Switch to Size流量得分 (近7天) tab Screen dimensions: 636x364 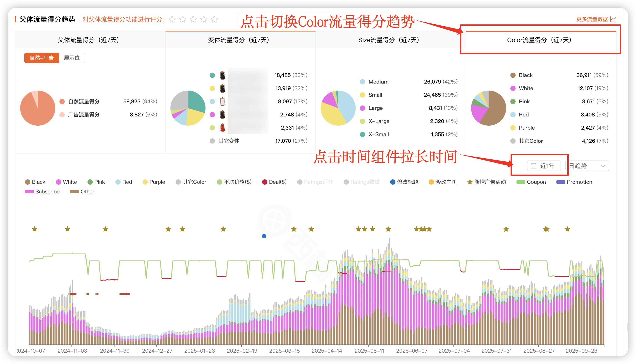coord(389,40)
